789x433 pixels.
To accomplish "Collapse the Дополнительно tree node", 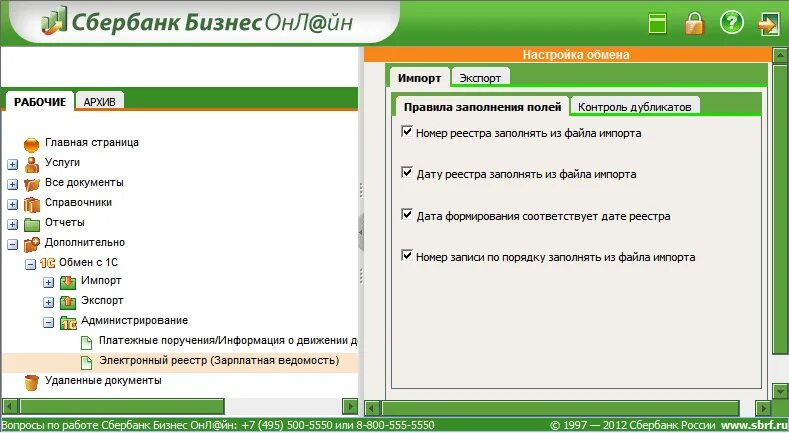I will coord(13,245).
